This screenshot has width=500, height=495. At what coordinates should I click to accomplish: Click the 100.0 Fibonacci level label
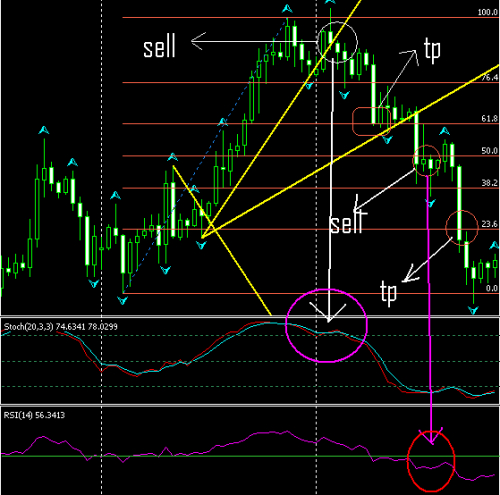click(487, 12)
